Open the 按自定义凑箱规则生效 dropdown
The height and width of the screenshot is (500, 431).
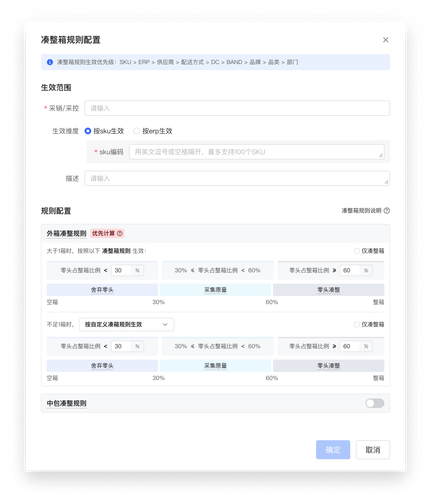126,324
